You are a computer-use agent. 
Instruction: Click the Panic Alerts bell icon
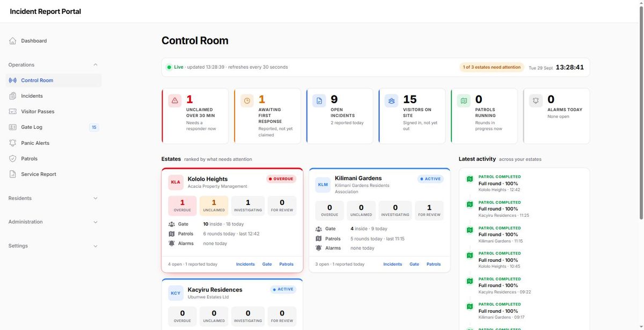point(13,143)
